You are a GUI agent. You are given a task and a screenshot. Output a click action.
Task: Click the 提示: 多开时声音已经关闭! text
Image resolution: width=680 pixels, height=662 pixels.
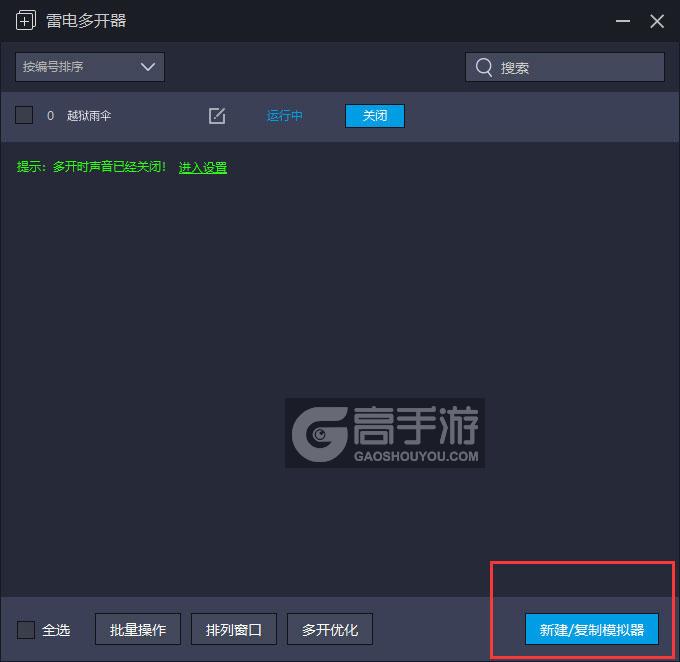(x=91, y=167)
